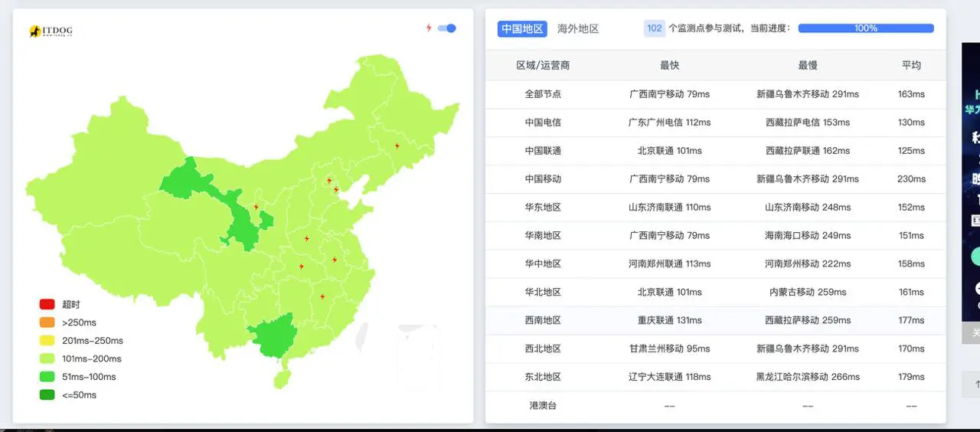Click the red 超时 legend swatch
This screenshot has height=432, width=980.
tap(47, 304)
